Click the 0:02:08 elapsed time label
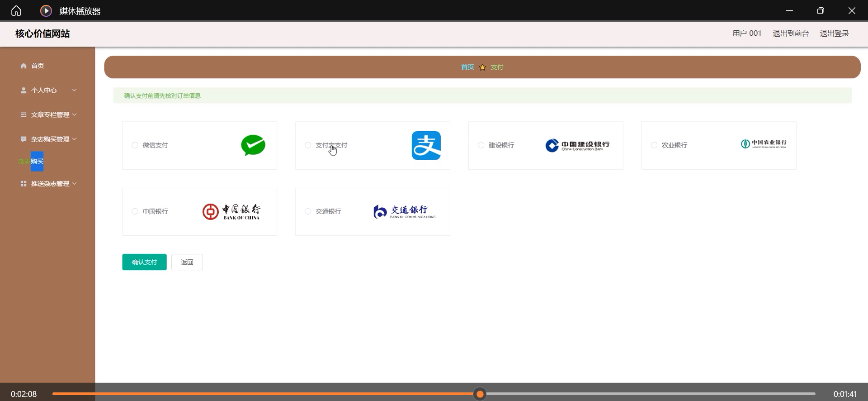This screenshot has width=868, height=401. (x=24, y=394)
